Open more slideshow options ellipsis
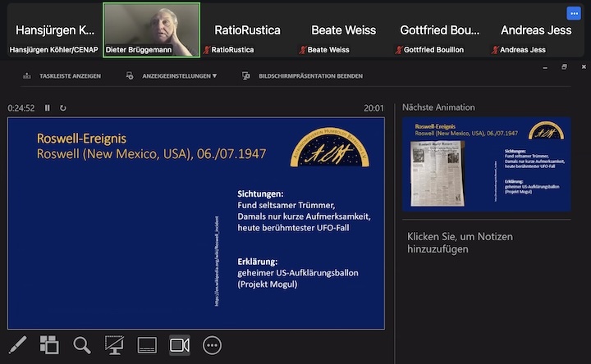Viewport: 591px width, 364px height. point(213,345)
